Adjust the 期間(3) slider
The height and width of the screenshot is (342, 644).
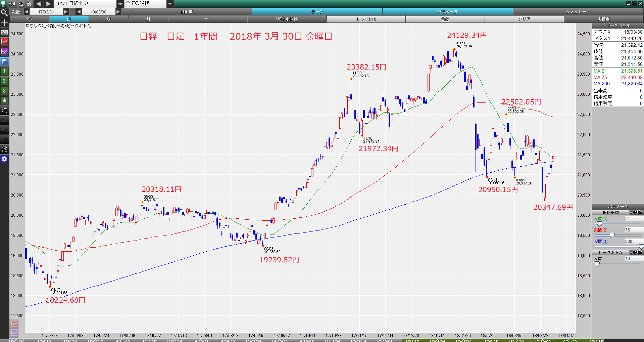click(x=641, y=247)
